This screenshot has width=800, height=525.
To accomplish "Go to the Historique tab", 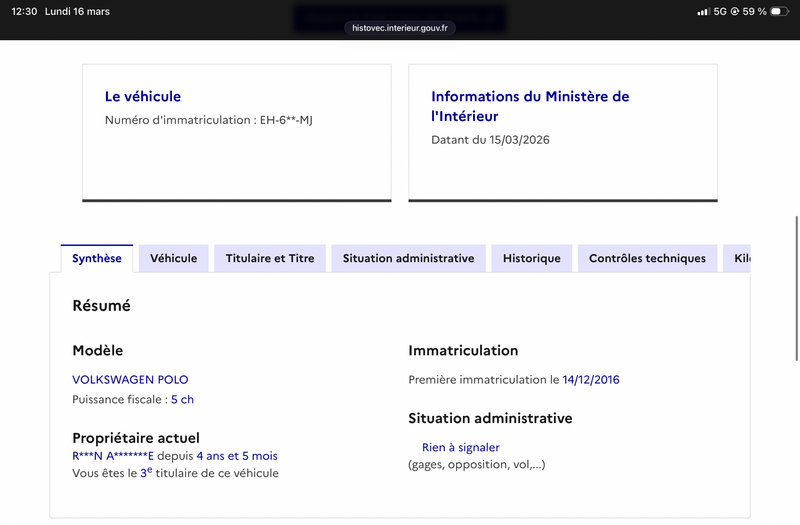I will pos(532,258).
